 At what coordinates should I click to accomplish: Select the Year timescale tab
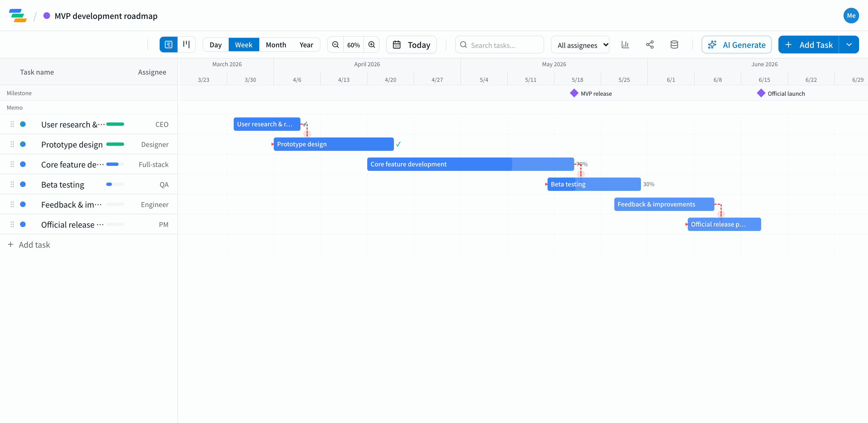(x=306, y=45)
